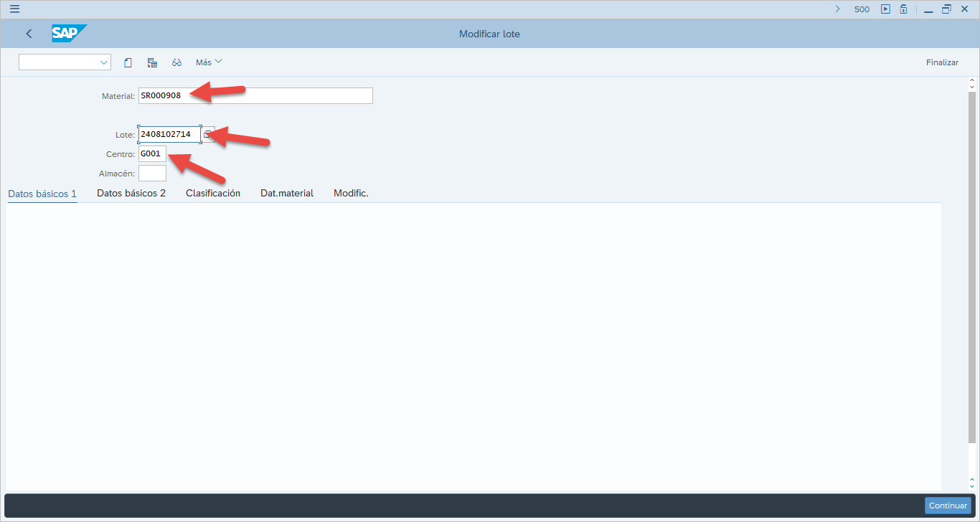980x522 pixels.
Task: Open value help next to Lote field
Action: 208,134
